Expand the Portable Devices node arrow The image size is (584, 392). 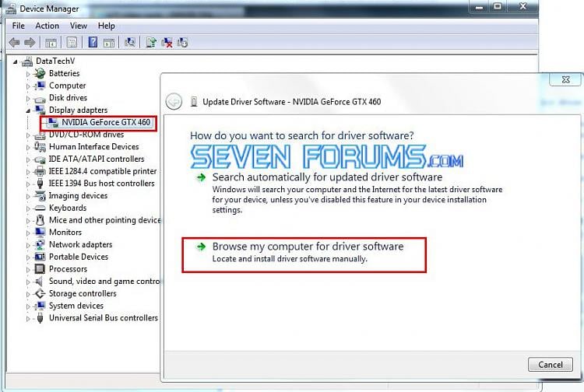coord(28,257)
